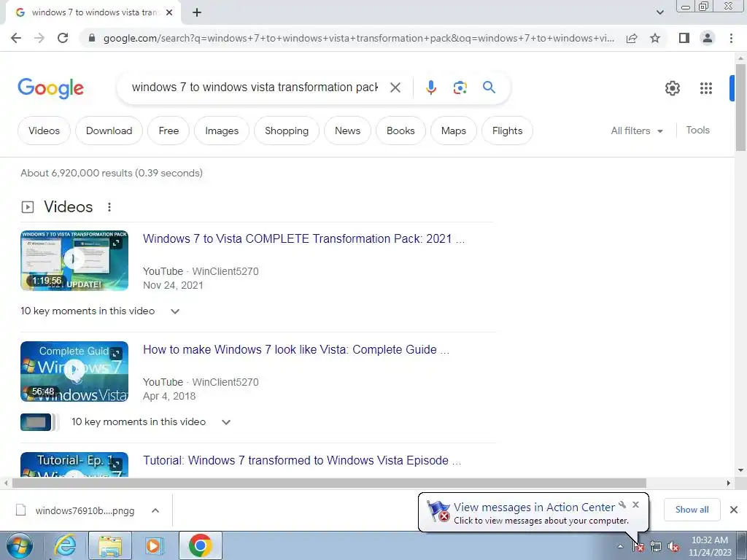Open the Chrome profile avatar
This screenshot has width=747, height=560.
708,38
